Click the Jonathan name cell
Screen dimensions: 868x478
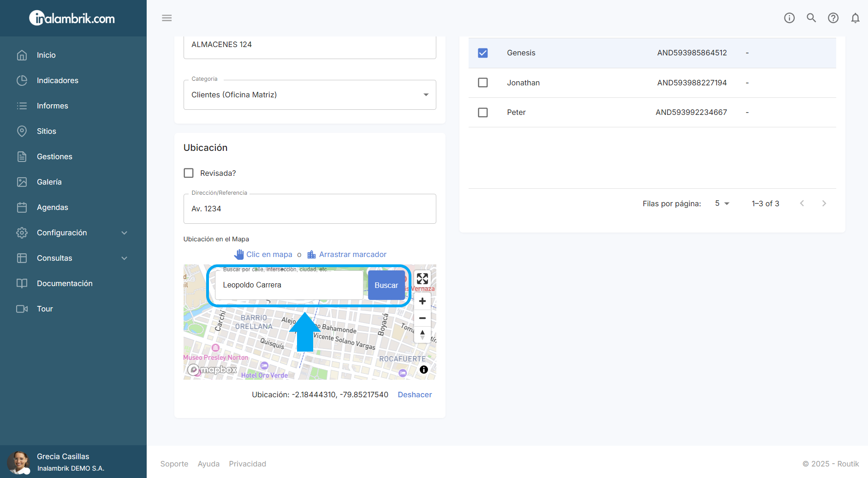(x=523, y=83)
